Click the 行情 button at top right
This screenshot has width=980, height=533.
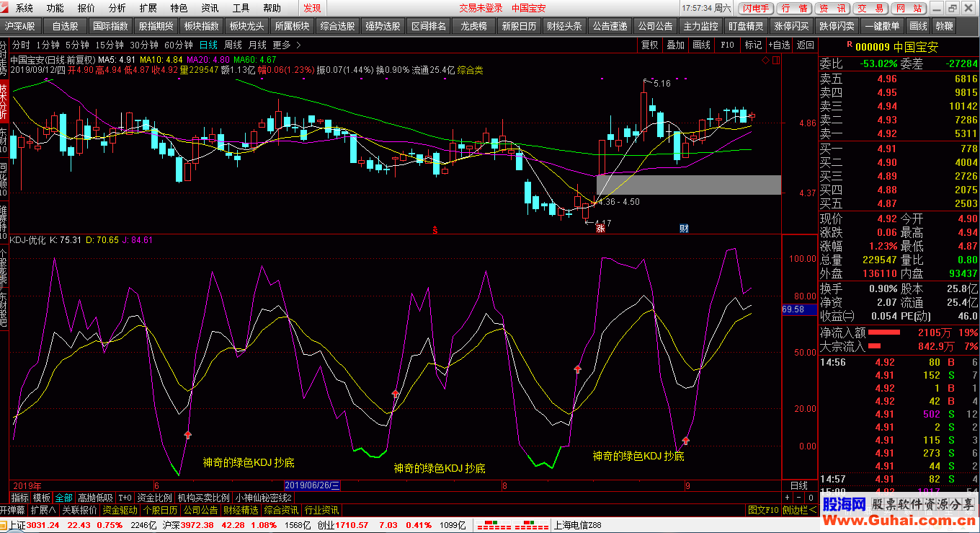pyautogui.click(x=794, y=9)
